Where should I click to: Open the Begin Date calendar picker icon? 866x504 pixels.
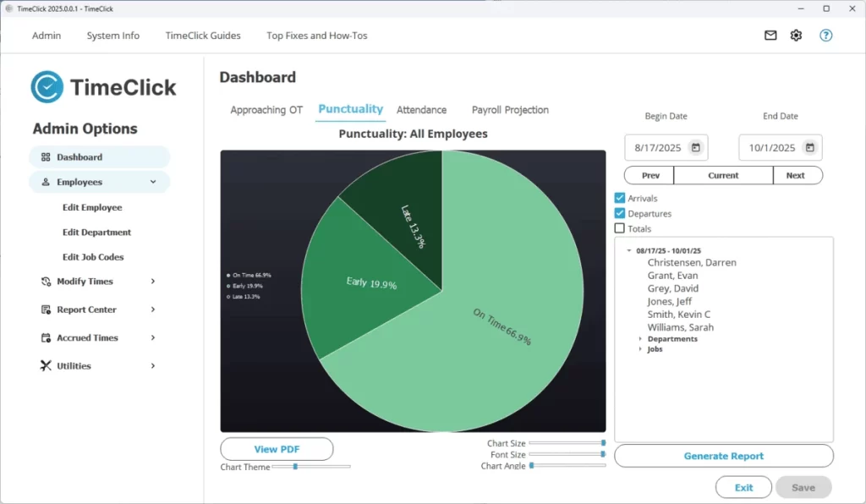coord(697,146)
